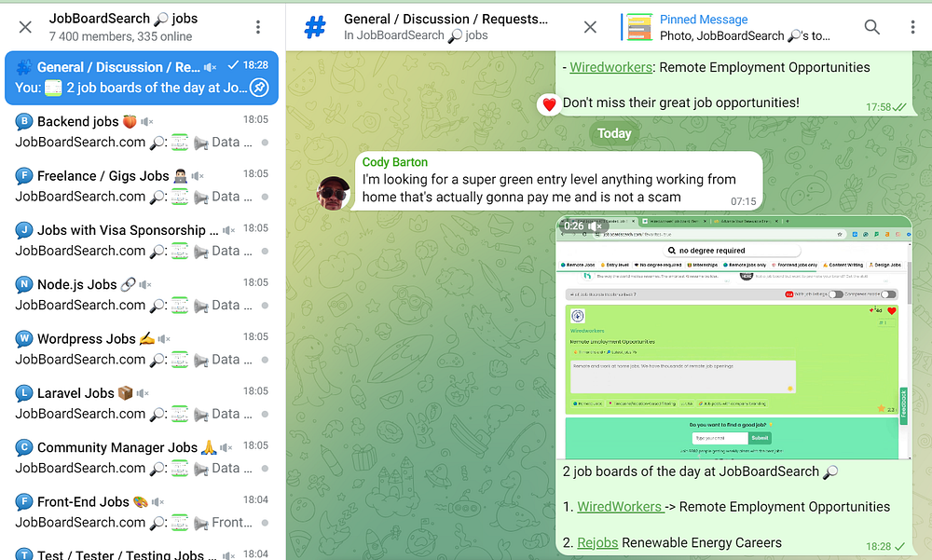This screenshot has height=560, width=932.
Task: Click muted icon on Community Manager Jobs
Action: pos(226,447)
